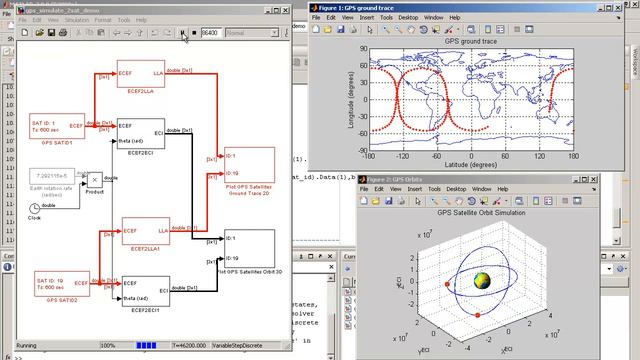
Task: Click Link Plot icon in Figure 1 toolbar
Action: pyautogui.click(x=471, y=29)
